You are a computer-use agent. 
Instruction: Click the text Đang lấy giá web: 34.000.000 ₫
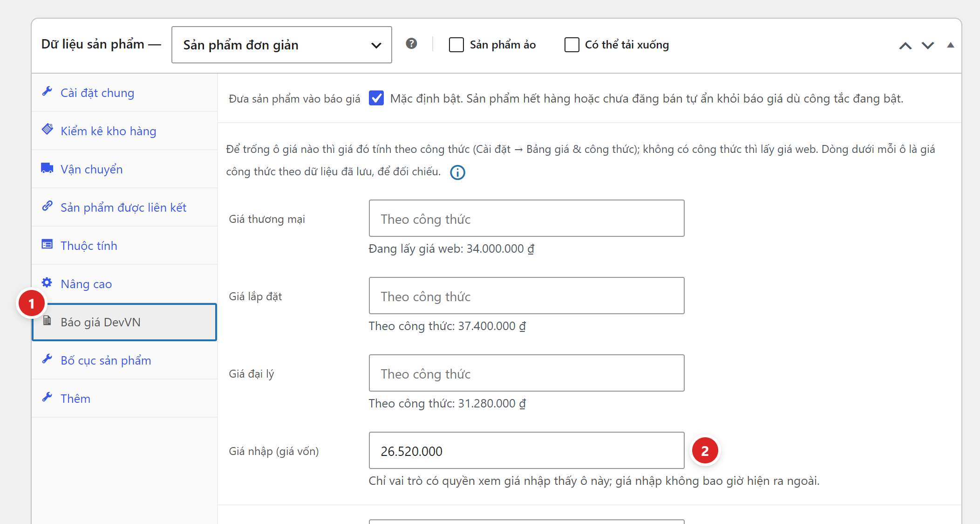click(x=451, y=249)
